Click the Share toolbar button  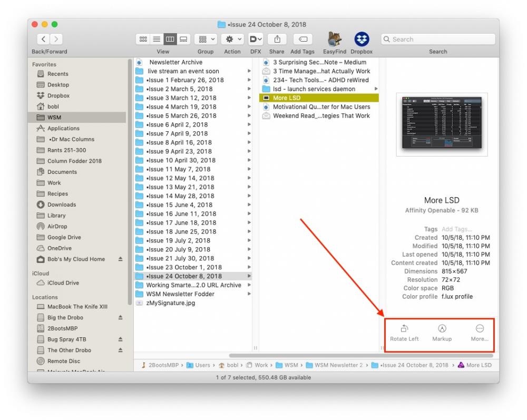tap(276, 40)
